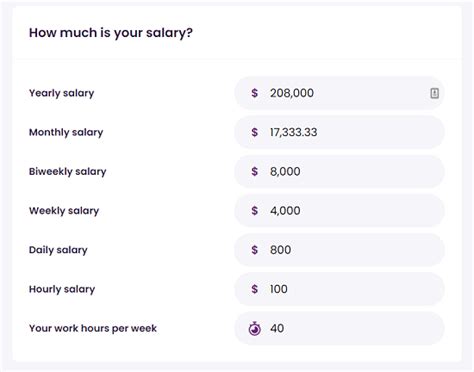The height and width of the screenshot is (372, 474).
Task: Click the "Your work hours per week" label
Action: 93,329
